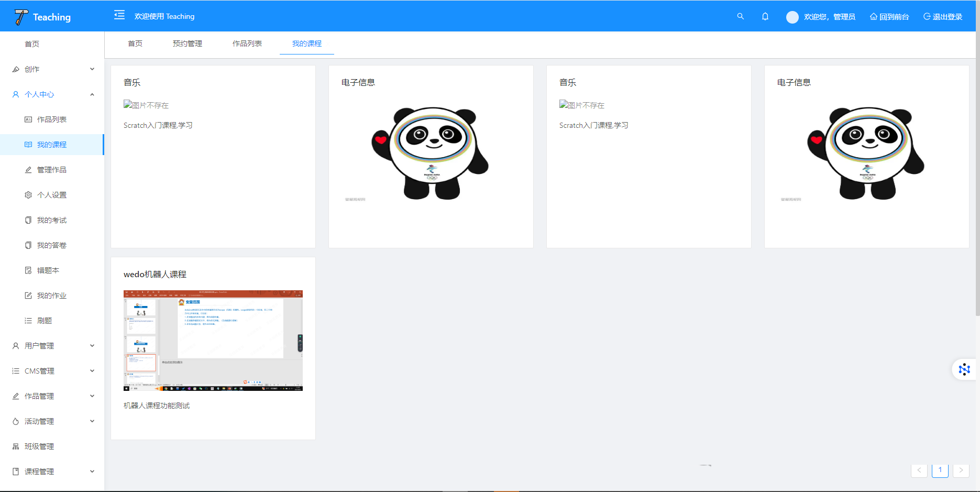This screenshot has height=492, width=980.
Task: Switch to the 作品列表 tab
Action: point(247,43)
